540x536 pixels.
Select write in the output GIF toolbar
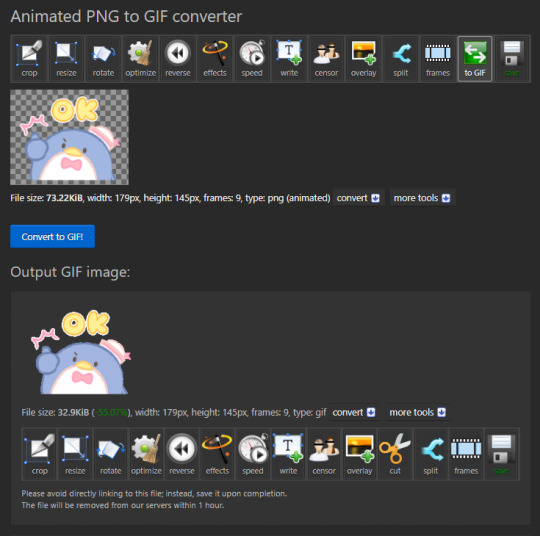288,454
